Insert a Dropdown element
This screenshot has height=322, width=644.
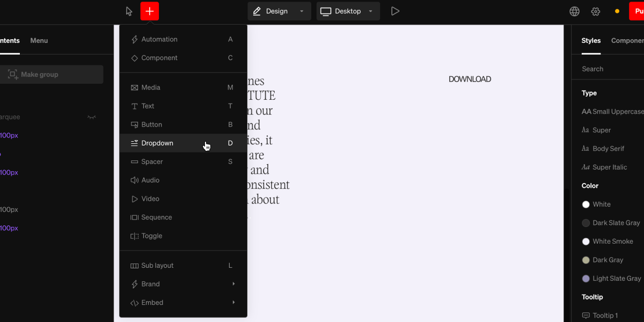pos(157,143)
